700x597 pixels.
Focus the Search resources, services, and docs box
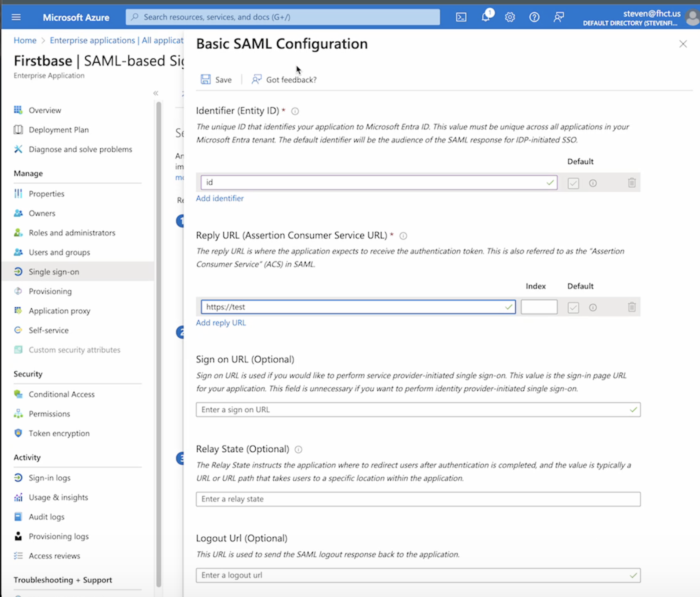click(x=283, y=17)
